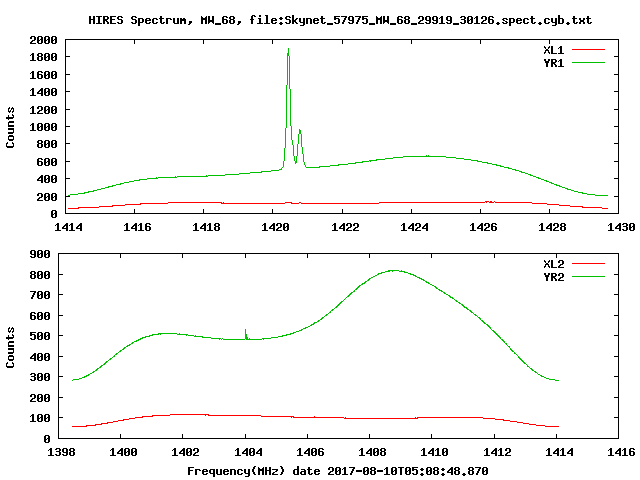Click the green YR1 legend line sample
Screen dimensions: 640x480
[x=588, y=63]
